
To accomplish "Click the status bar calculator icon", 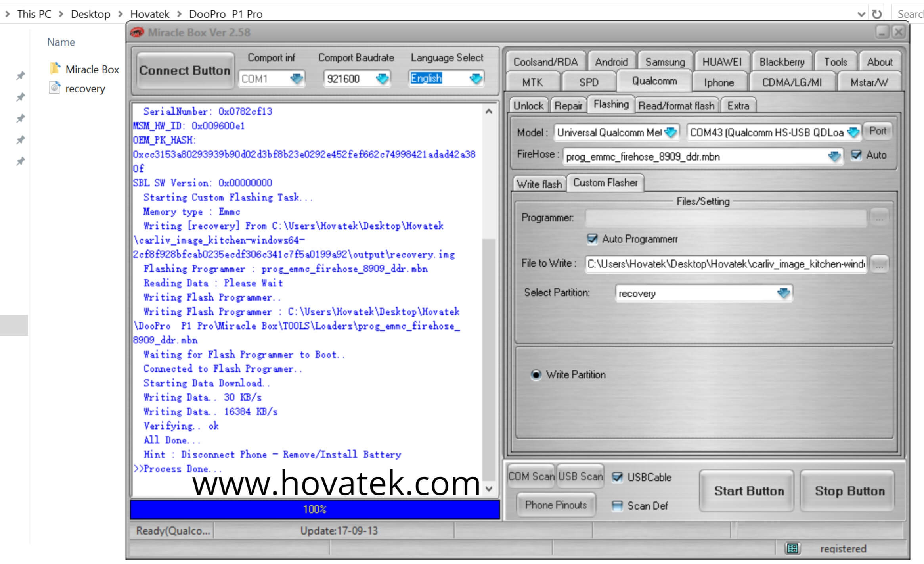I will click(x=792, y=549).
